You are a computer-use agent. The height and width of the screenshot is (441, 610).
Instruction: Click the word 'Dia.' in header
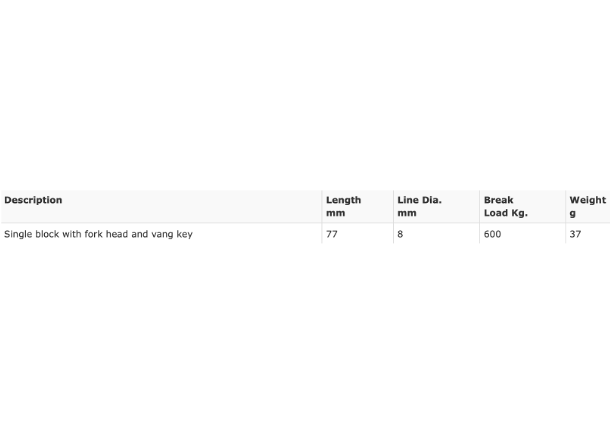point(432,200)
